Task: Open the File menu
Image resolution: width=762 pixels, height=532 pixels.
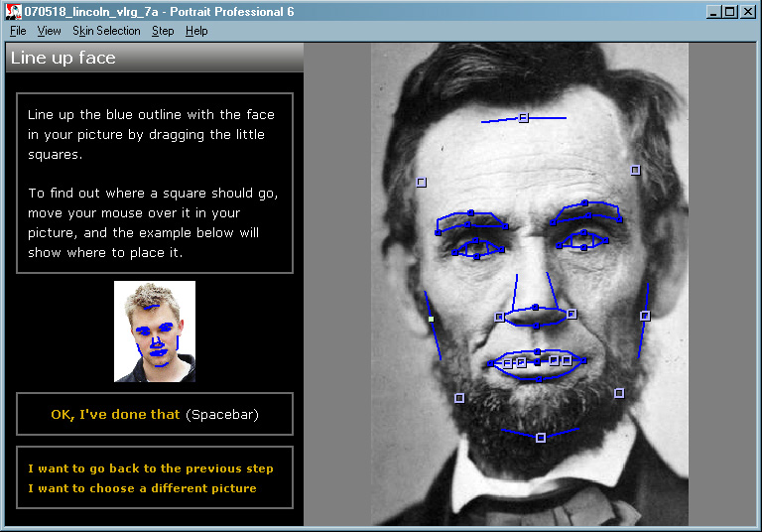Action: [18, 31]
